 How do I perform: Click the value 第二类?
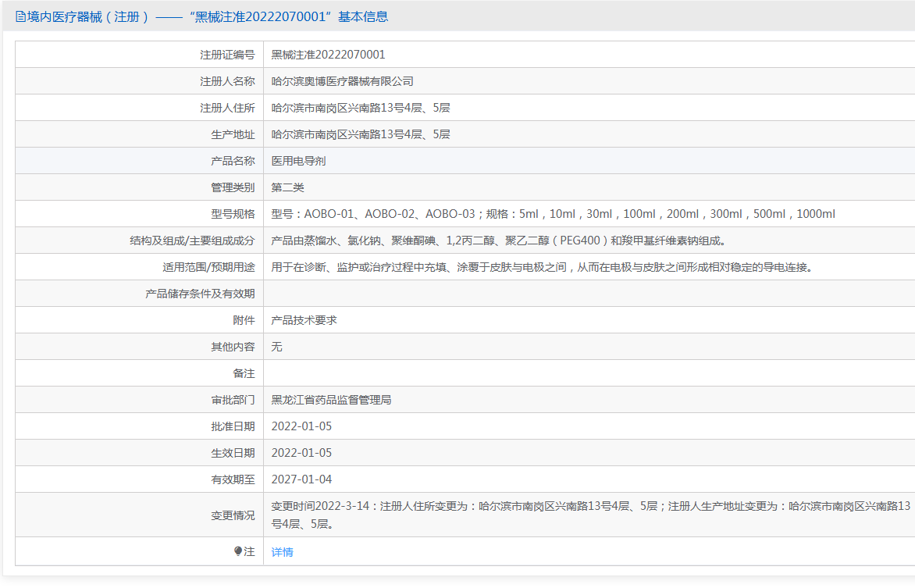click(x=287, y=187)
